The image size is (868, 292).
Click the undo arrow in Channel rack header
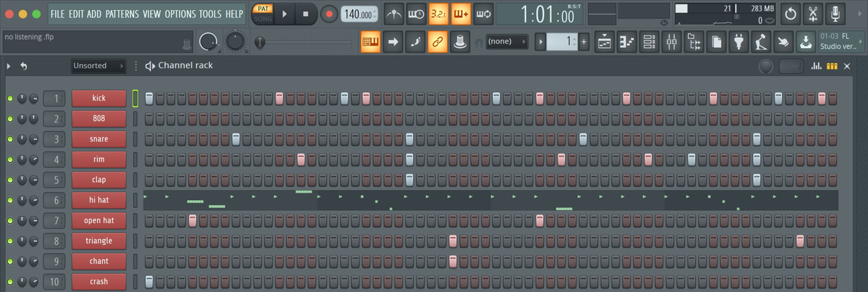tap(23, 66)
